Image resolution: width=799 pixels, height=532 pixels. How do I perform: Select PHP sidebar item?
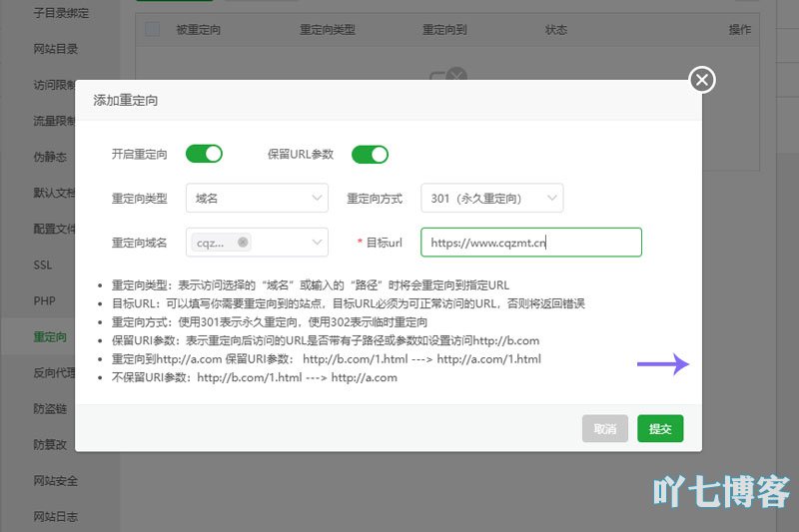44,300
